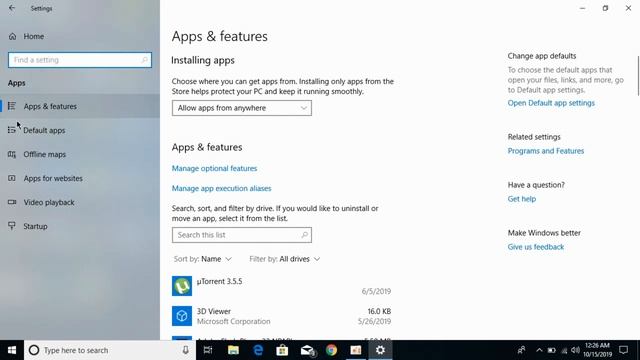Click the Cortana circle icon
Viewport: 640px width, 360px height.
34,350
